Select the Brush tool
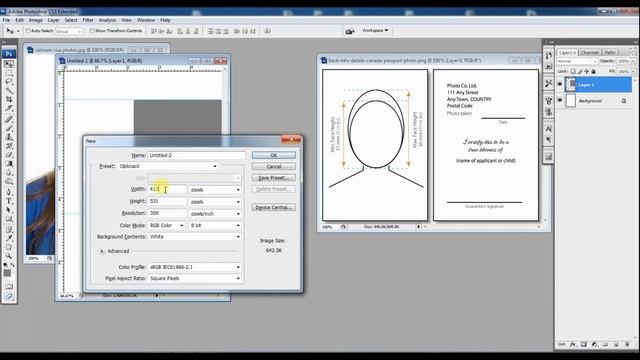Screen dimensions: 640x360 9,128
